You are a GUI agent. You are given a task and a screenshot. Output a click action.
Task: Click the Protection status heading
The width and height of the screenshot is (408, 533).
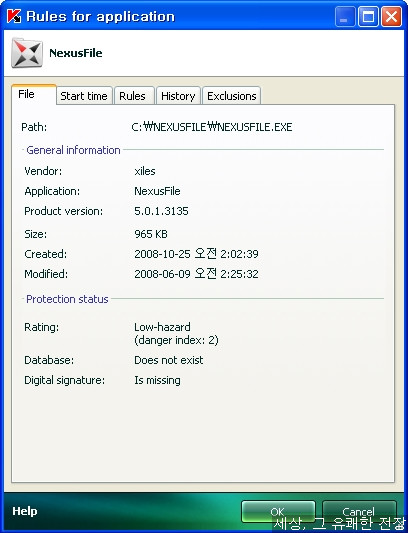(x=67, y=299)
